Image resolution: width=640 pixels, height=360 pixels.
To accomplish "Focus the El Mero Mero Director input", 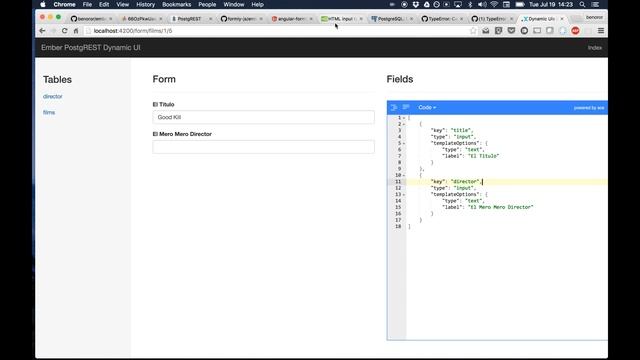I will click(x=263, y=147).
